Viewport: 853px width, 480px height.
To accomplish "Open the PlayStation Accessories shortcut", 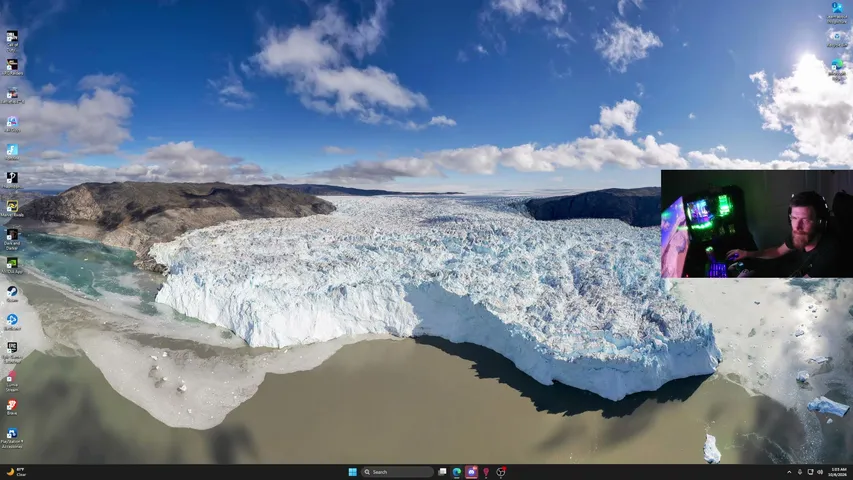I will [x=12, y=438].
